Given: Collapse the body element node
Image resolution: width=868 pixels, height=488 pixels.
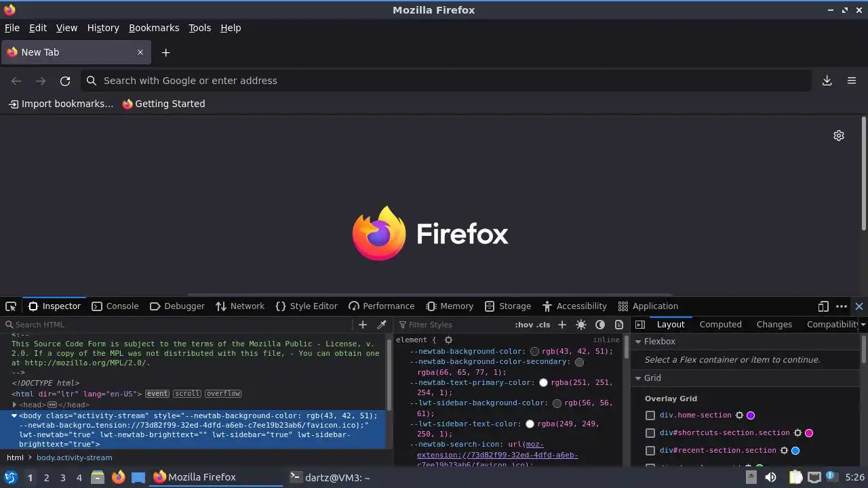Looking at the screenshot, I should pyautogui.click(x=14, y=415).
